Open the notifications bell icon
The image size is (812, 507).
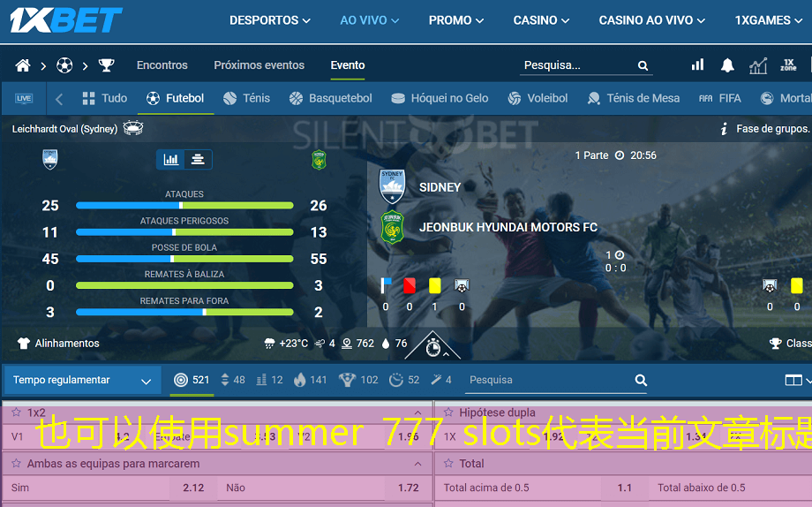click(x=727, y=65)
